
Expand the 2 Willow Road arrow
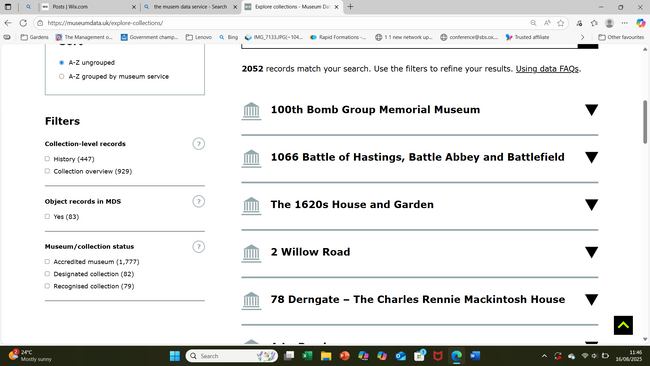click(x=592, y=252)
